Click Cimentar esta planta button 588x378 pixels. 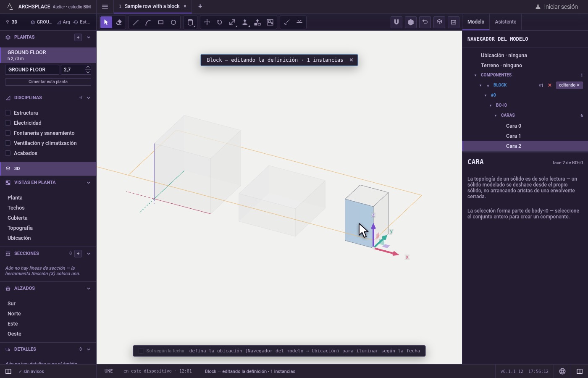pyautogui.click(x=48, y=82)
